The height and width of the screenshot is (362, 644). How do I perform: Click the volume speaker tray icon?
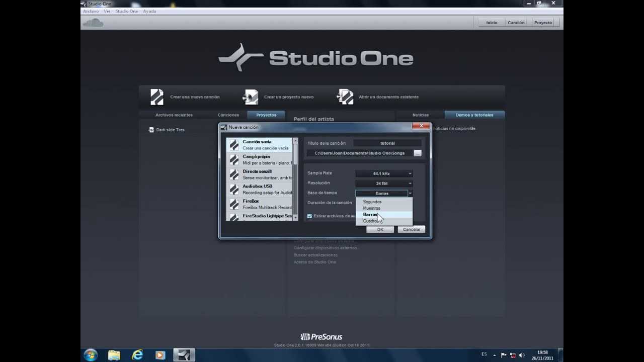522,355
